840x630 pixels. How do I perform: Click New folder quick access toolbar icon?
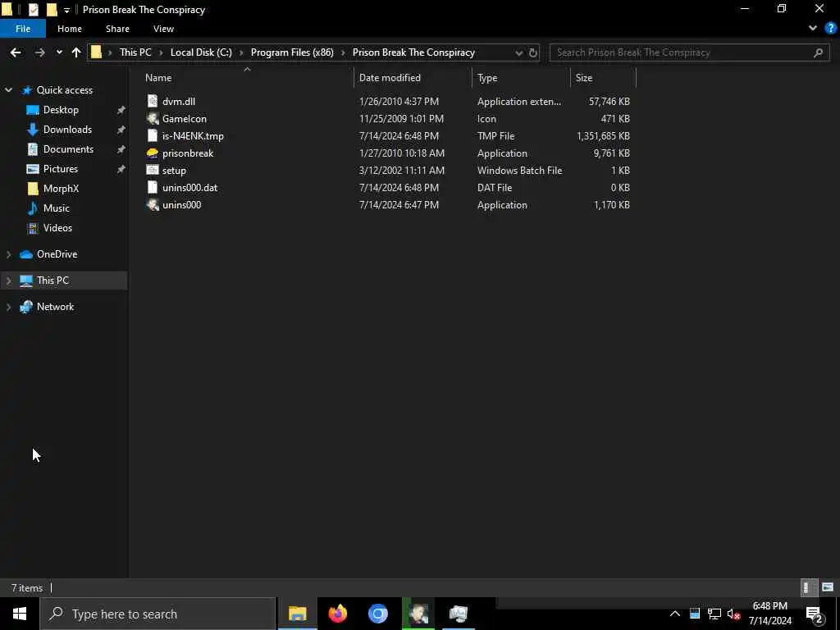point(52,10)
